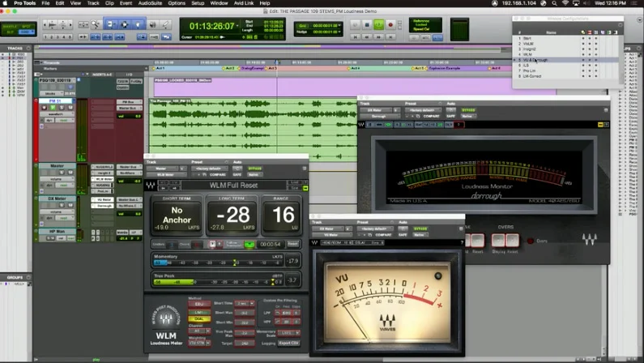This screenshot has width=644, height=363.
Task: Open the WLM preset factory default dropdown
Action: coord(210,169)
